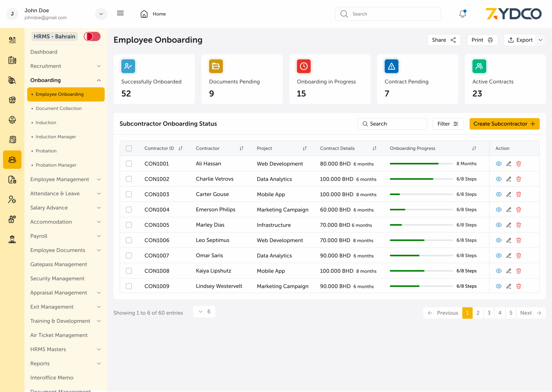
Task: Check the select-all header checkbox
Action: (x=129, y=148)
